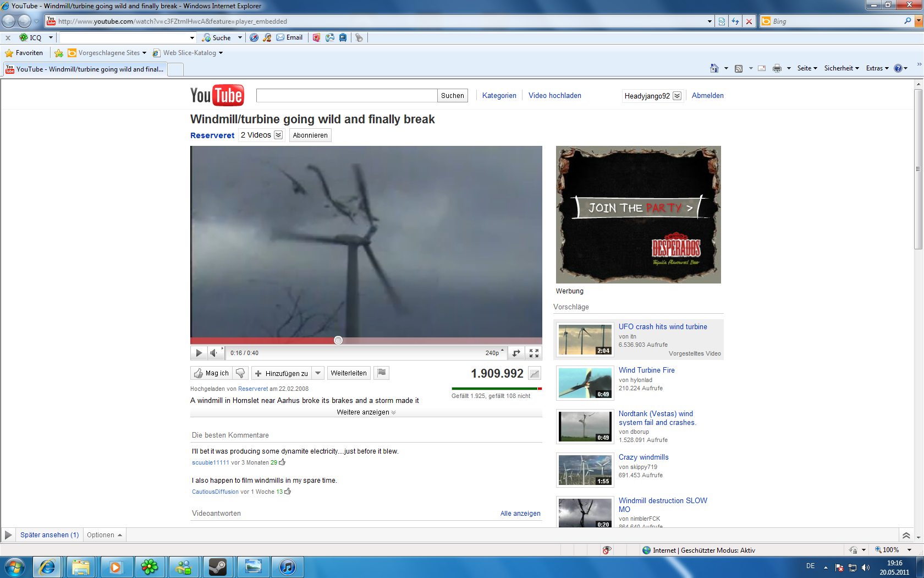Screen dimensions: 924x578
Task: Switch the video to fullscreen
Action: (x=533, y=353)
